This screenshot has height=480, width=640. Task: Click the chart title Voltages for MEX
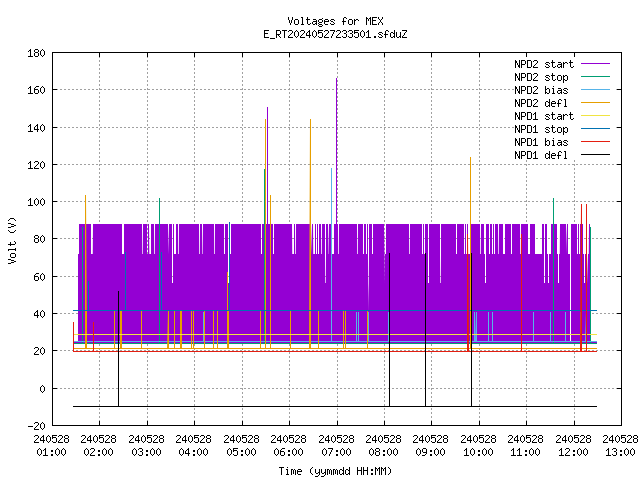(x=336, y=21)
